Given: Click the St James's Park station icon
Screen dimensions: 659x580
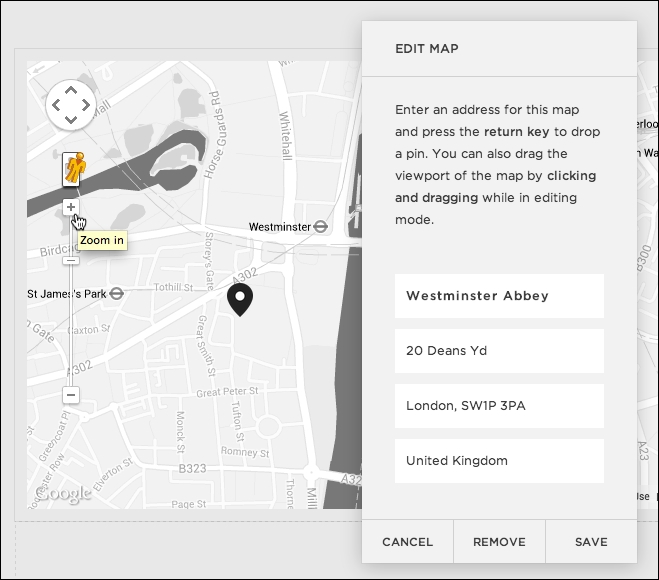Looking at the screenshot, I should (x=116, y=293).
